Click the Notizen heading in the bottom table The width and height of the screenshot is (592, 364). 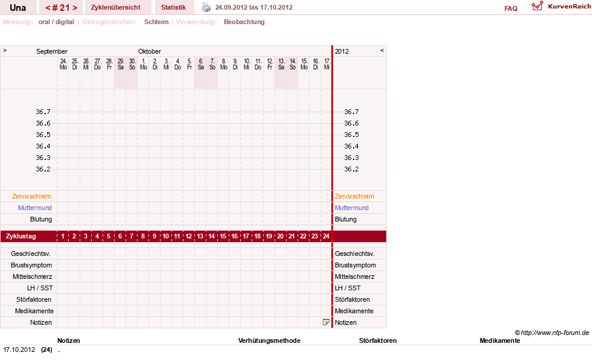pos(69,340)
